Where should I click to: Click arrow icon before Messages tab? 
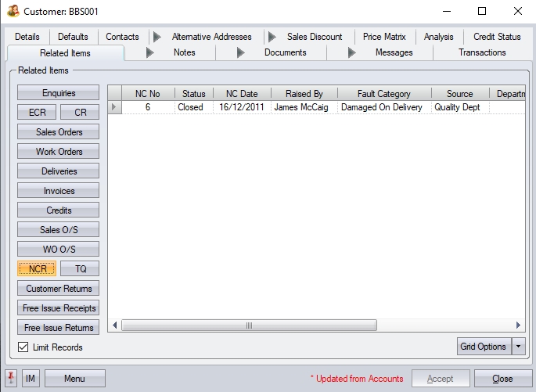[351, 53]
